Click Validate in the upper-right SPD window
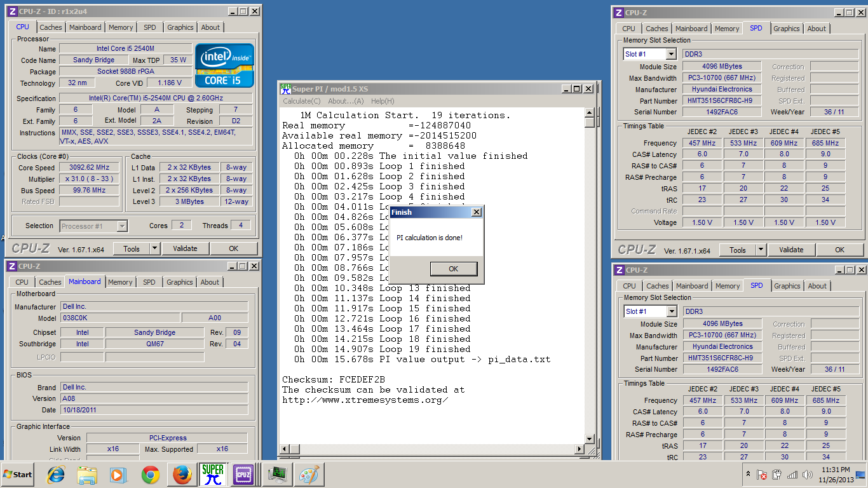Screen dimensions: 868x488 click(791, 250)
